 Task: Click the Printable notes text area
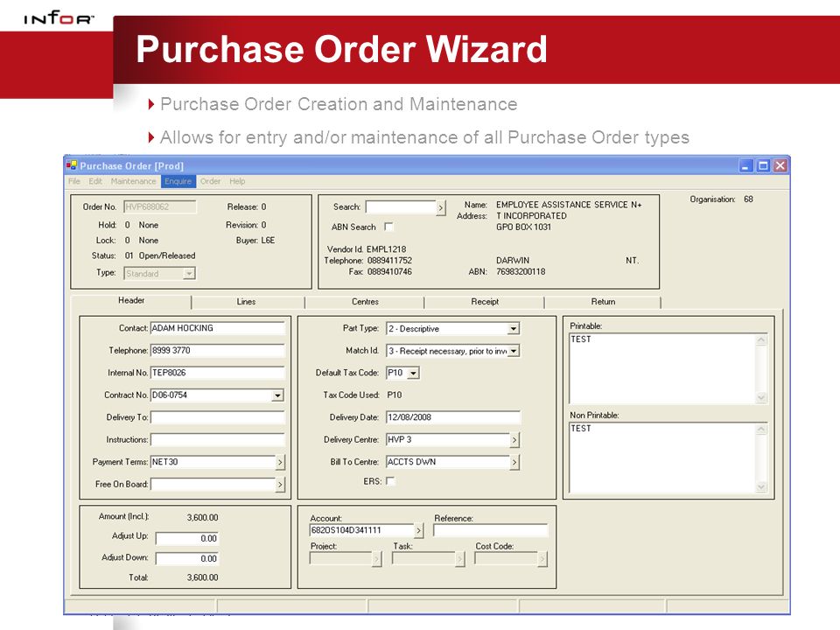pyautogui.click(x=662, y=368)
